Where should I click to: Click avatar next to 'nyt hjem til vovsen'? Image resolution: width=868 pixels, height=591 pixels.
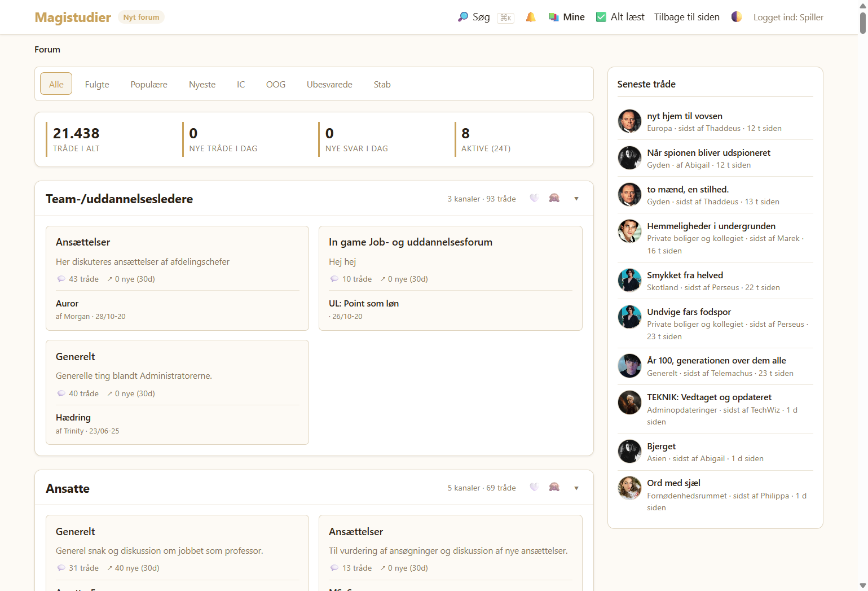pos(629,121)
